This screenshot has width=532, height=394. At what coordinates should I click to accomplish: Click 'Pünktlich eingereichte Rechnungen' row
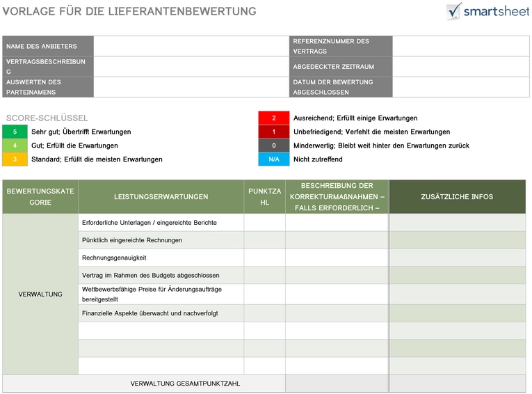(161, 240)
